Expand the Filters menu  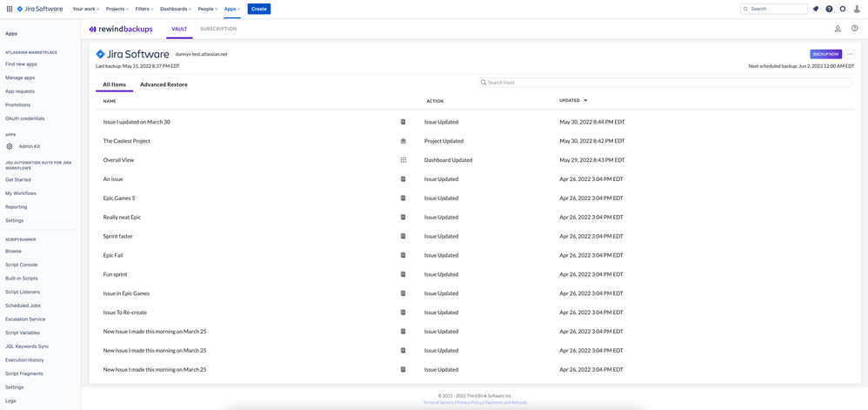(x=144, y=9)
